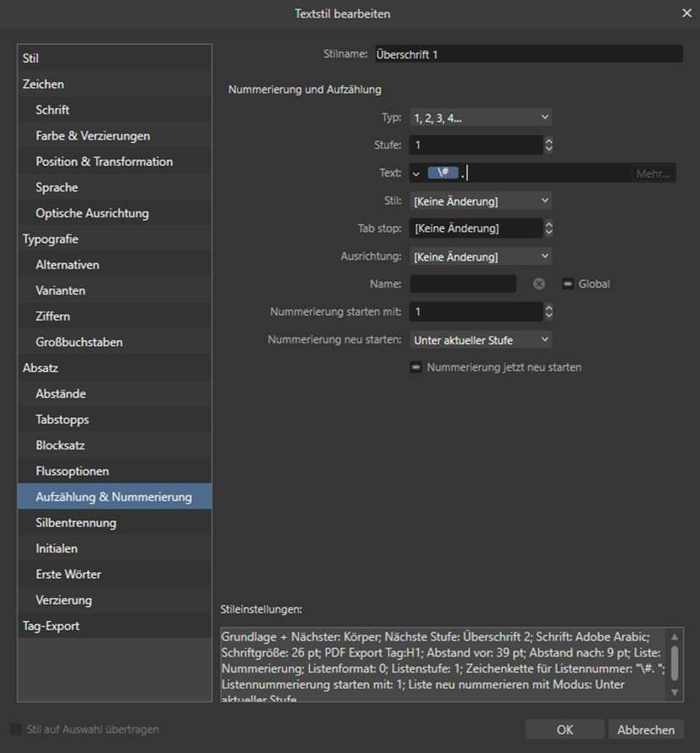Screen dimensions: 700x753
Task: Select Aufzählung & Nummerierung section
Action: point(115,497)
